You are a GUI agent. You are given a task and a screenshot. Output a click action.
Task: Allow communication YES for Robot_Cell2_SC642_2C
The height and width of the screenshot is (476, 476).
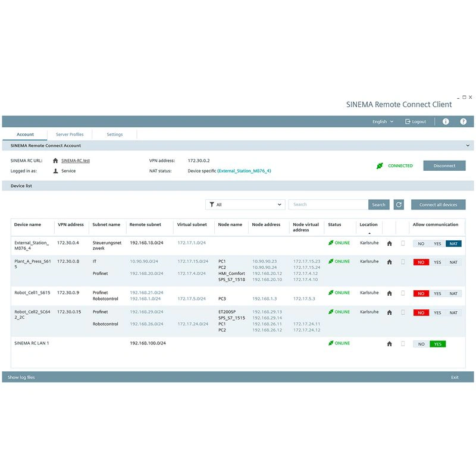[x=437, y=312]
